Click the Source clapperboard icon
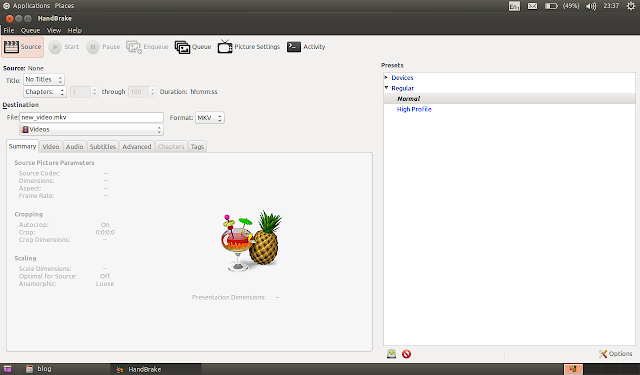Image resolution: width=640 pixels, height=375 pixels. tap(11, 47)
